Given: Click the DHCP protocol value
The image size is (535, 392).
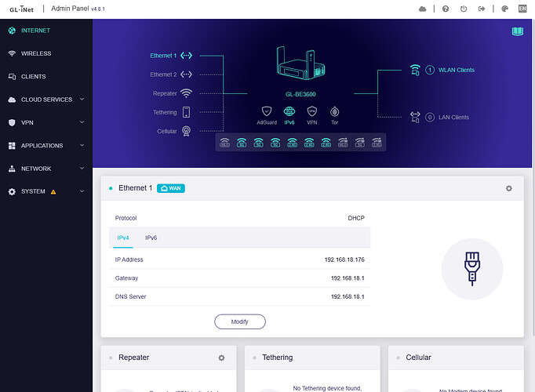Looking at the screenshot, I should 356,218.
